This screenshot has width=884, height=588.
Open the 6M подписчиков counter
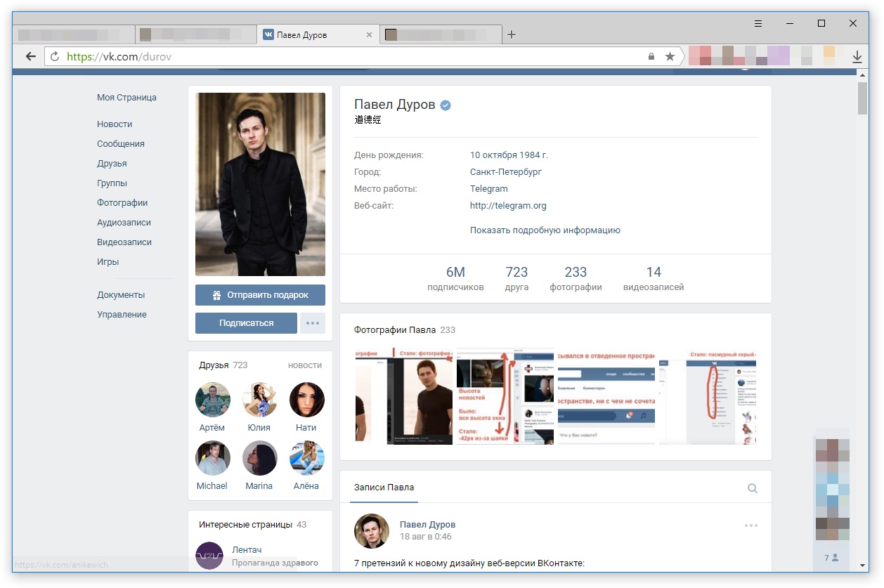click(x=455, y=279)
